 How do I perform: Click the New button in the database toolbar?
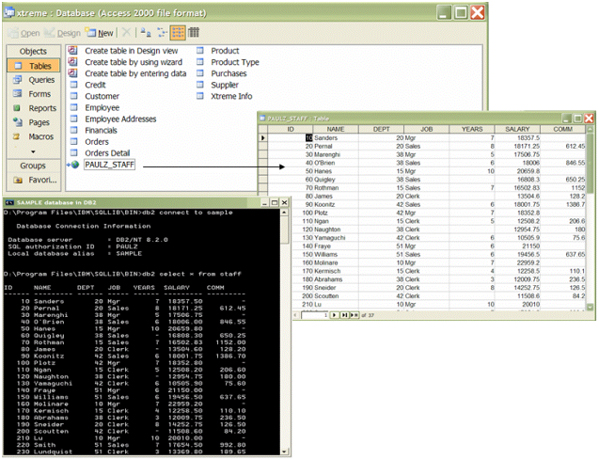pos(99,33)
